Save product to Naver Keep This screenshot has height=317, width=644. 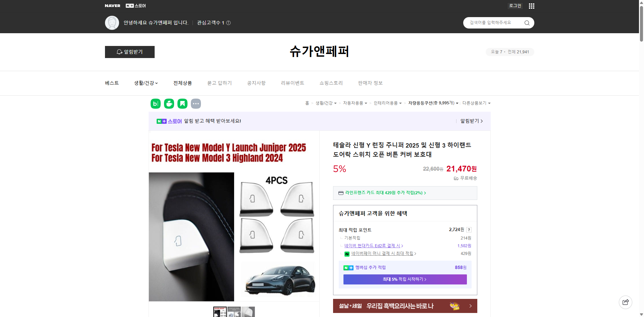coord(182,104)
